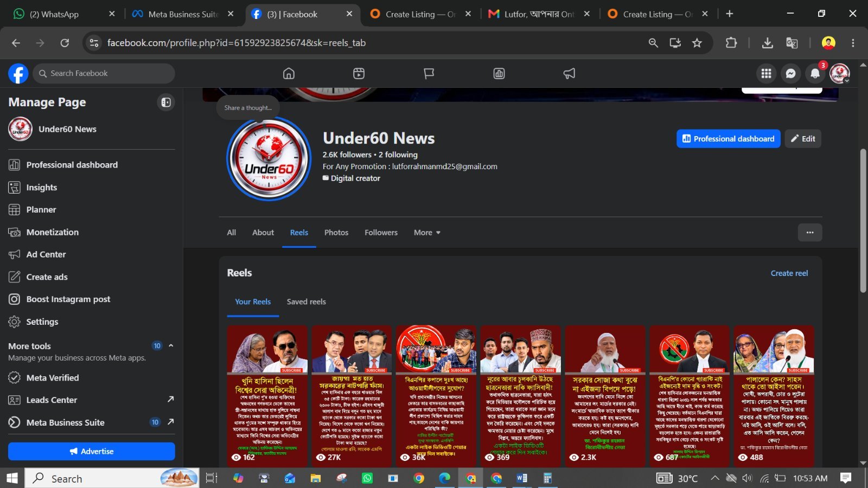Switch to the Photos profile tab
Viewport: 868px width, 488px height.
(x=336, y=232)
